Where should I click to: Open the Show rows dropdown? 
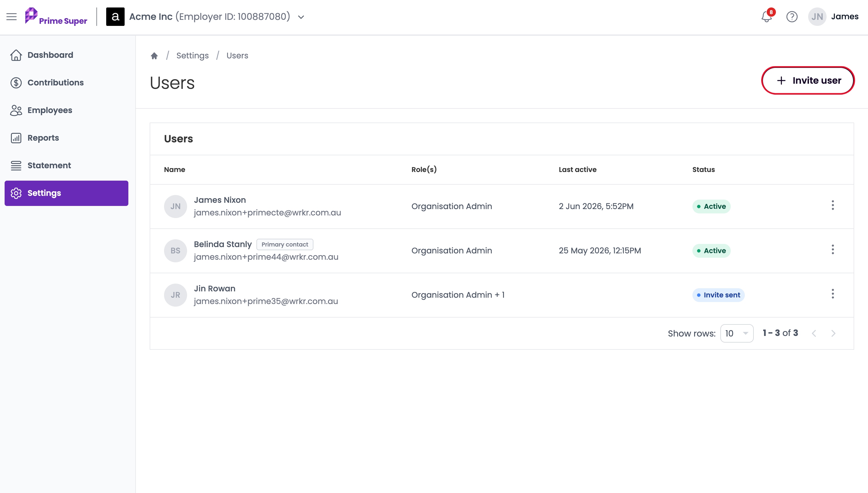[736, 333]
